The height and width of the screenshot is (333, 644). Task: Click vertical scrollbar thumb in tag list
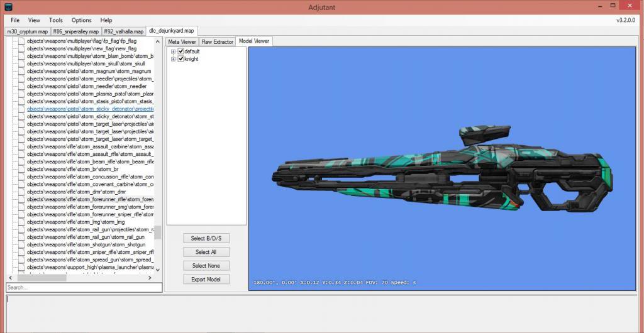(x=158, y=232)
